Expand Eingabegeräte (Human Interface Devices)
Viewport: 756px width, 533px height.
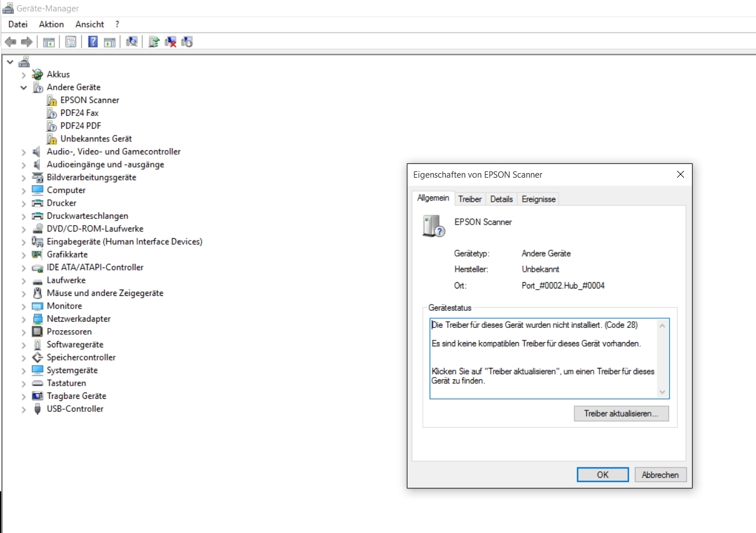click(x=23, y=242)
